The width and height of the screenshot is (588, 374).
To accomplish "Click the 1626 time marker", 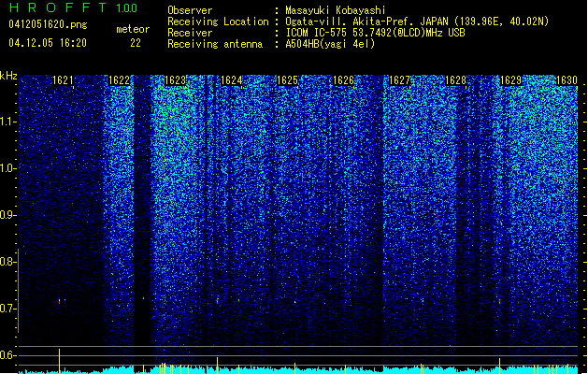I will tap(343, 80).
